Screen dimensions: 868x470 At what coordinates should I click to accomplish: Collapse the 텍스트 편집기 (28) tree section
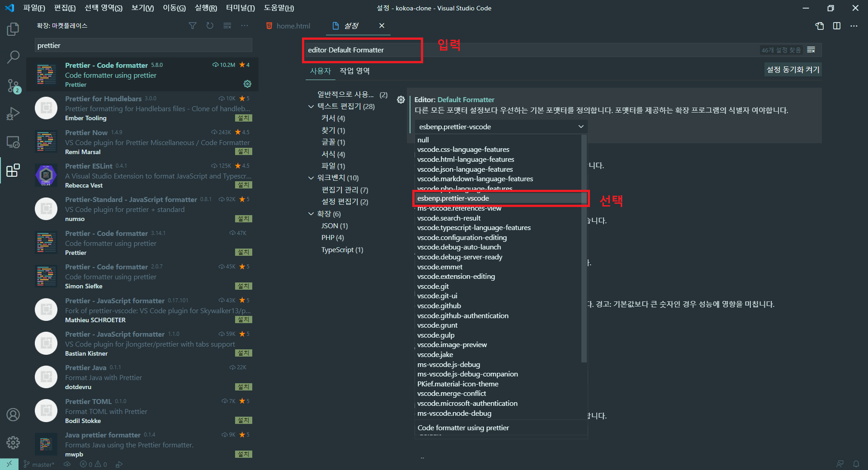[311, 107]
